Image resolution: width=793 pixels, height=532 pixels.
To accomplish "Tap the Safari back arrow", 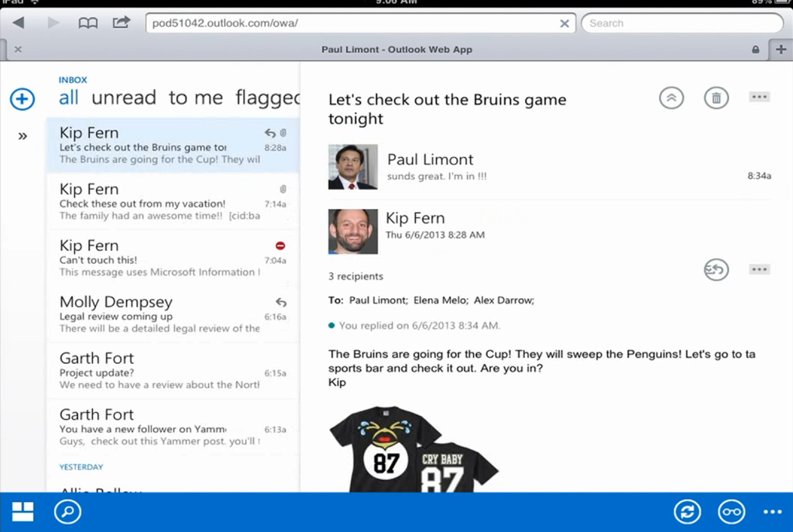I will [x=19, y=22].
